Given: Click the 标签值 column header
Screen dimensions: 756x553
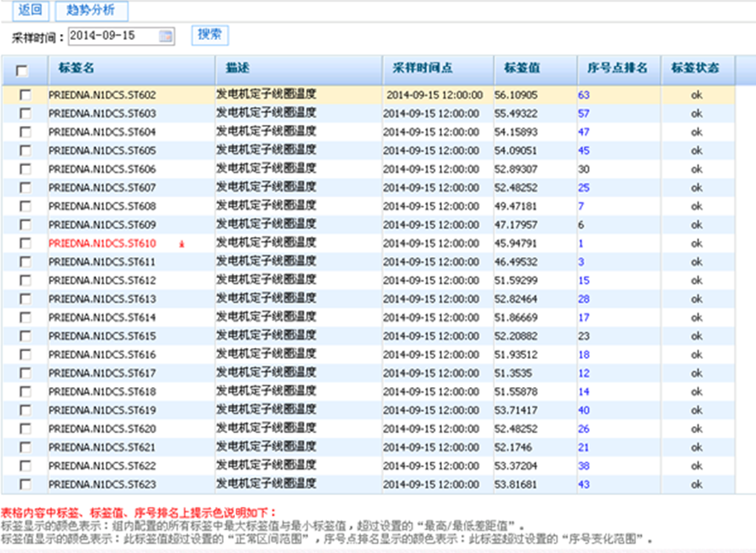Looking at the screenshot, I should [x=535, y=70].
